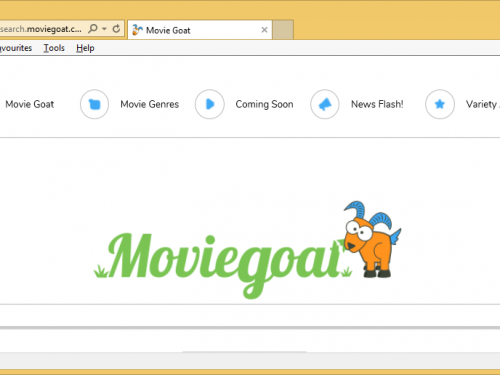Click the search magnifier icon in address bar
500x375 pixels.
[x=93, y=29]
